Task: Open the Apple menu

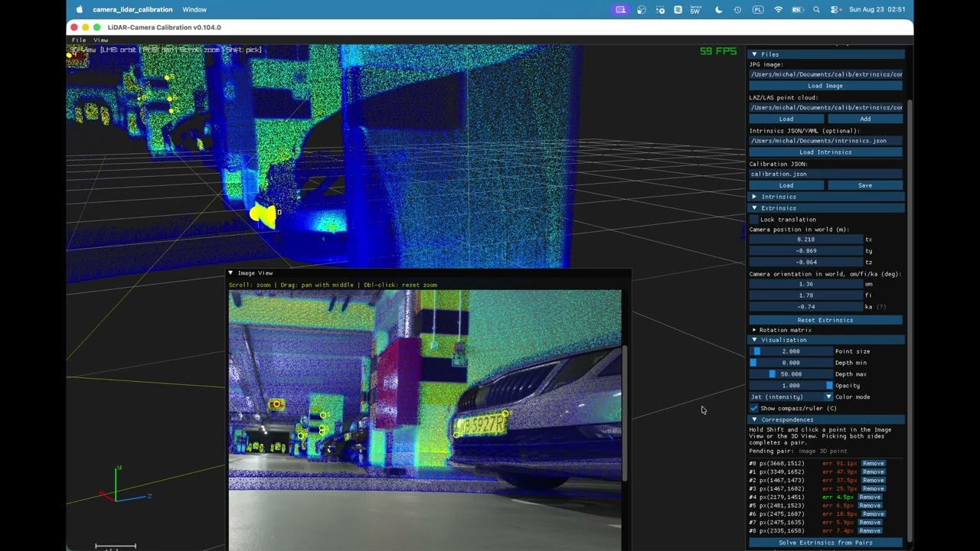Action: pos(80,9)
